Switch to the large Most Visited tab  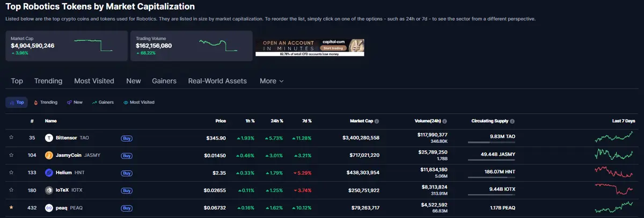pos(94,81)
